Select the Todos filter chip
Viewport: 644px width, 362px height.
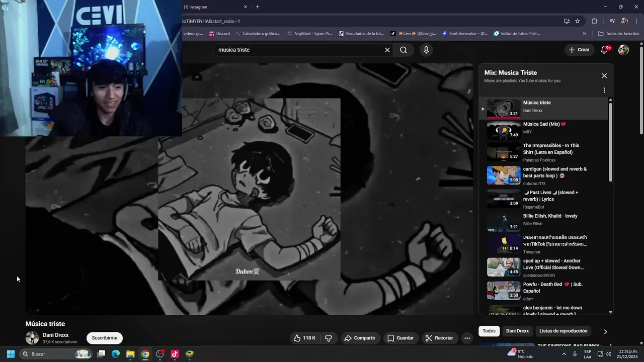(x=489, y=331)
